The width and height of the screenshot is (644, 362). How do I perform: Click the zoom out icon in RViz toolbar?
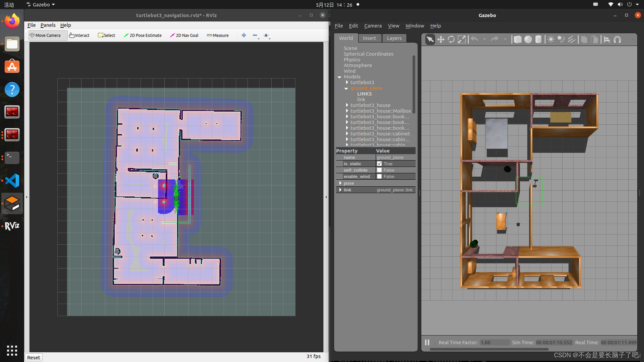point(255,35)
